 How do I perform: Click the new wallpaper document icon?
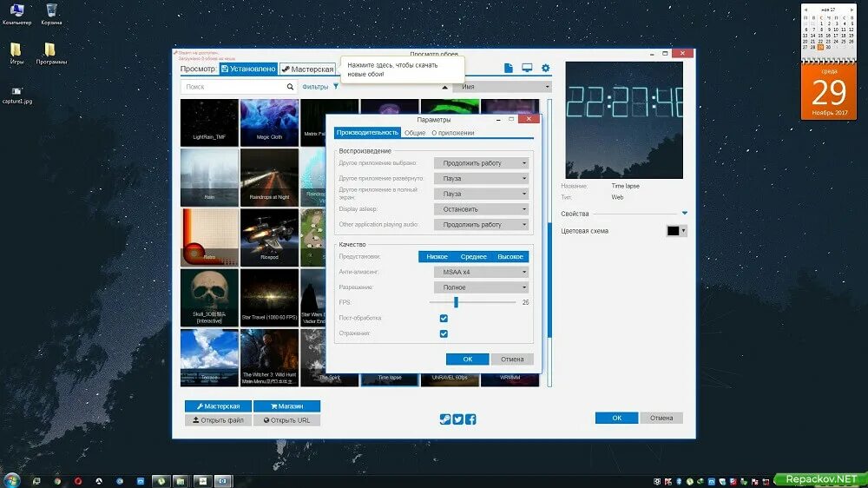pos(508,68)
